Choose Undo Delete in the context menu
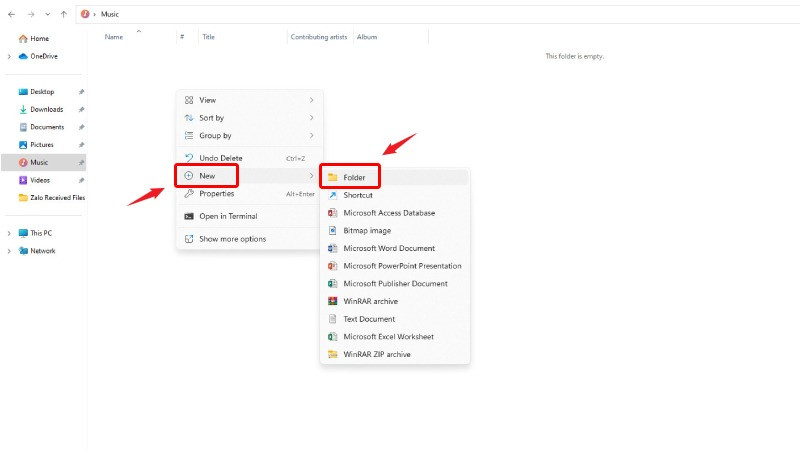Screen dimensions: 800x450 pyautogui.click(x=249, y=158)
